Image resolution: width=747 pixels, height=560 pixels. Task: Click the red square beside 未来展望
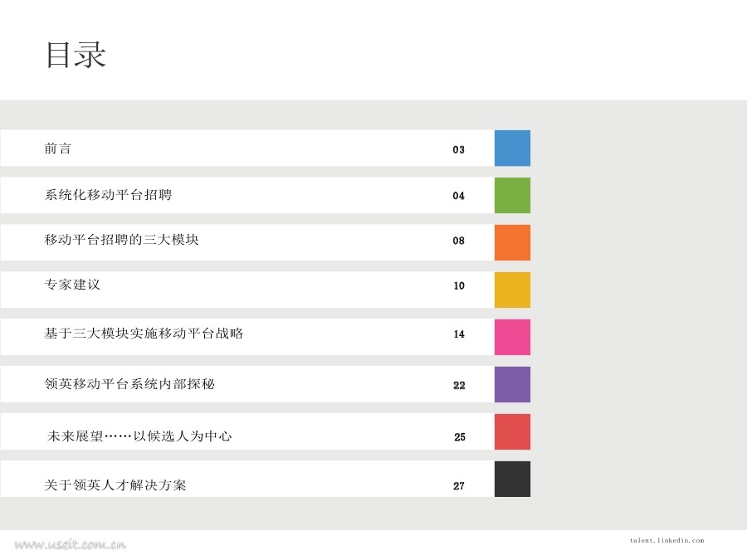[512, 431]
